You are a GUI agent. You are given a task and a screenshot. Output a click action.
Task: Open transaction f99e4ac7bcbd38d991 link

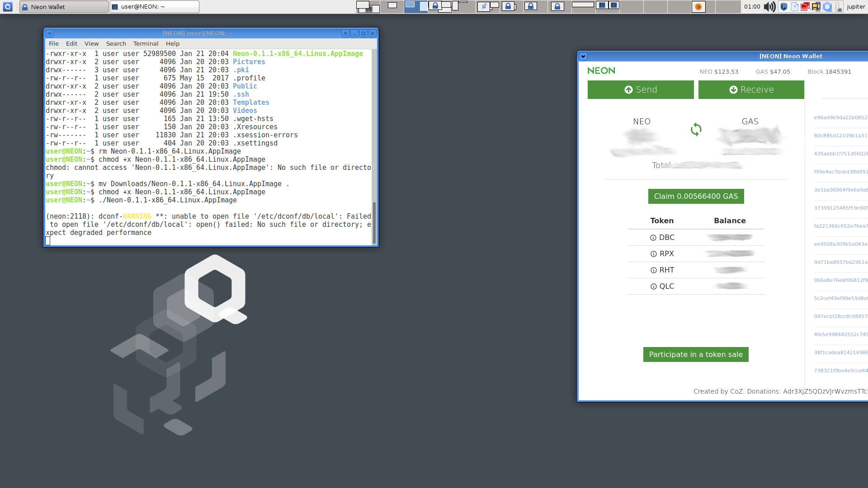[x=840, y=172]
